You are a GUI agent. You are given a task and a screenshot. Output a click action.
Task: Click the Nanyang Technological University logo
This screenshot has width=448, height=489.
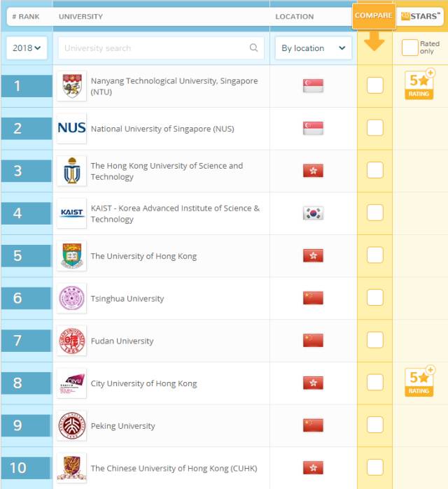72,86
